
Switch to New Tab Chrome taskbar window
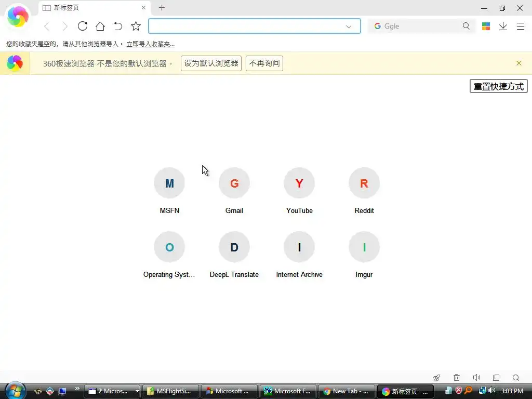pyautogui.click(x=347, y=391)
